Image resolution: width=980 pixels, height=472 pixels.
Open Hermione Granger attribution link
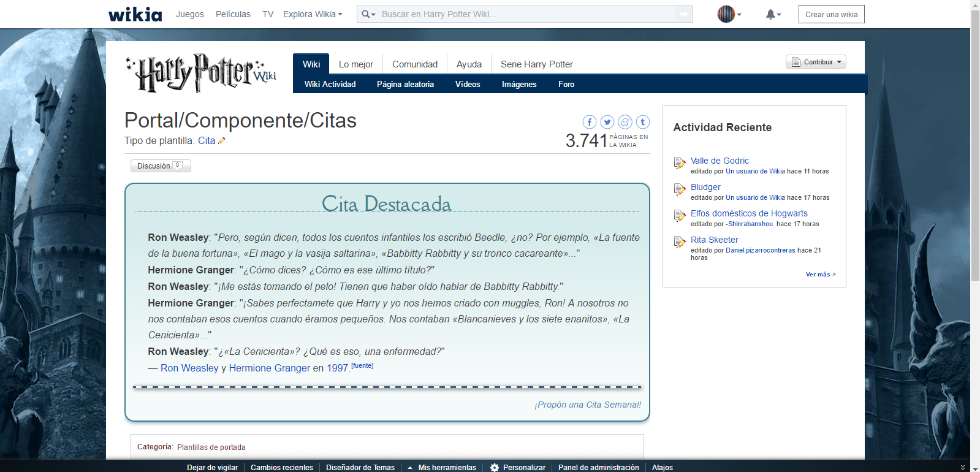pyautogui.click(x=270, y=368)
